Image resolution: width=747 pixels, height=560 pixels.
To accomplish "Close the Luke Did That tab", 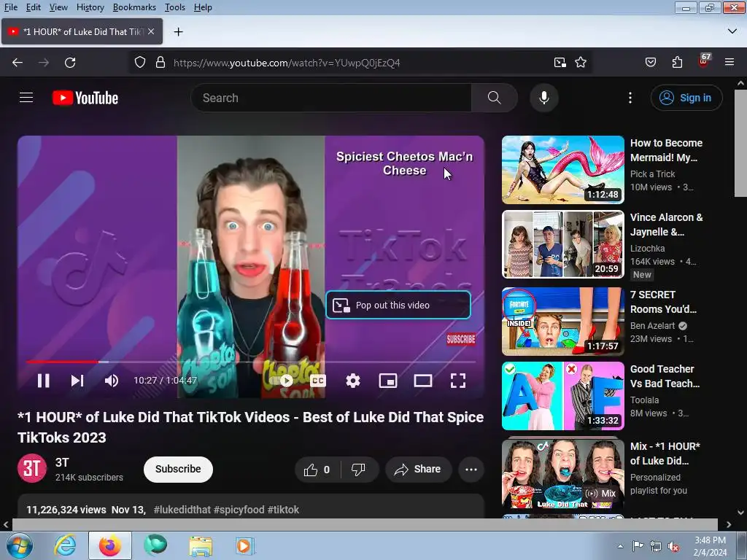I will (x=151, y=31).
